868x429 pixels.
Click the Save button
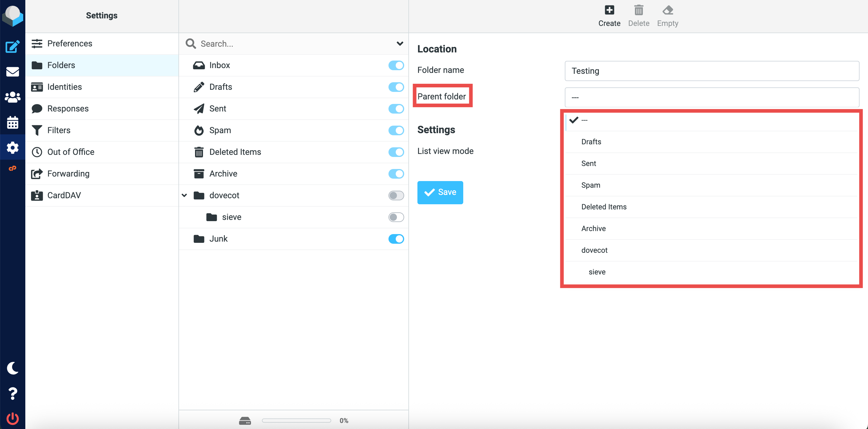(440, 192)
